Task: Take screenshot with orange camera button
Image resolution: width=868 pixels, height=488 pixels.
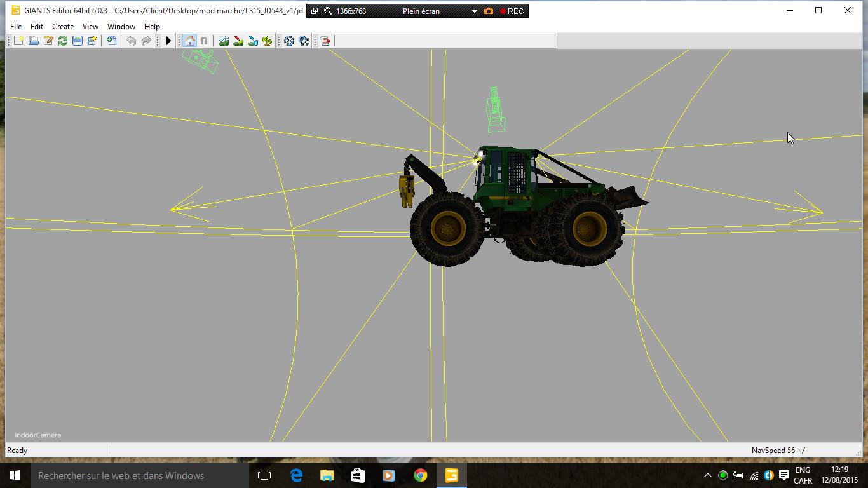Action: (489, 11)
